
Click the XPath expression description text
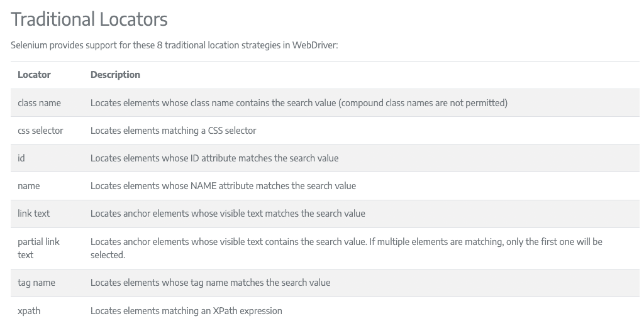coord(186,311)
